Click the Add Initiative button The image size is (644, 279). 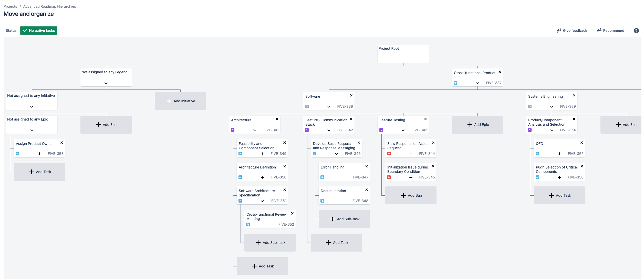point(180,101)
